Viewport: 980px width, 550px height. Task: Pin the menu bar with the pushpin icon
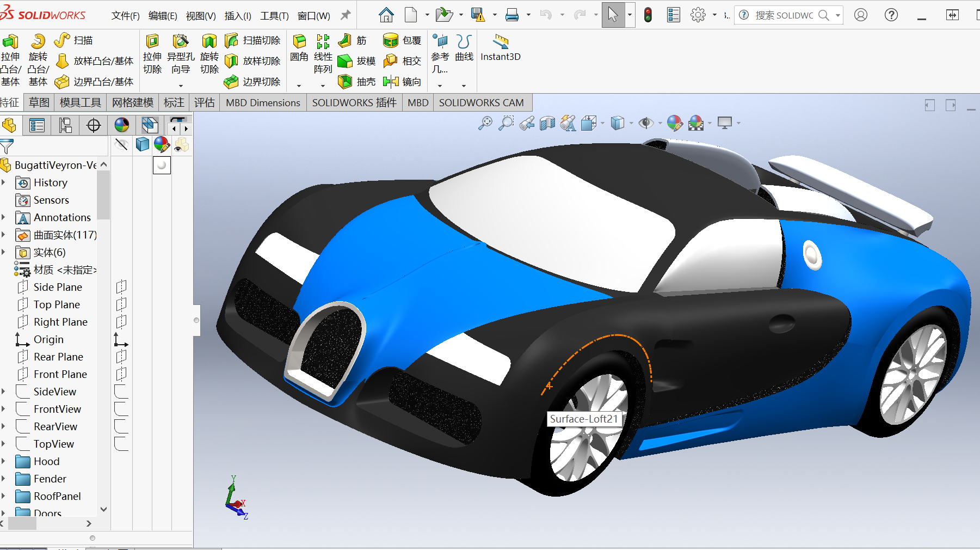pos(346,15)
